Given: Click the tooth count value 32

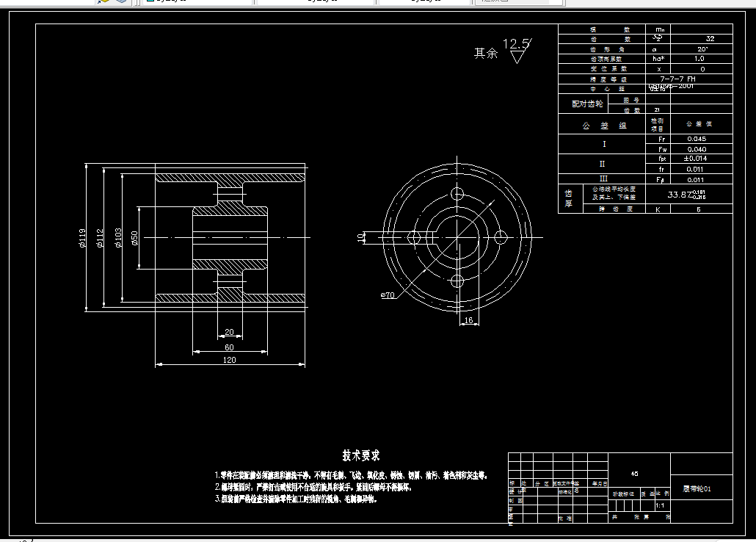Looking at the screenshot, I should (x=710, y=39).
